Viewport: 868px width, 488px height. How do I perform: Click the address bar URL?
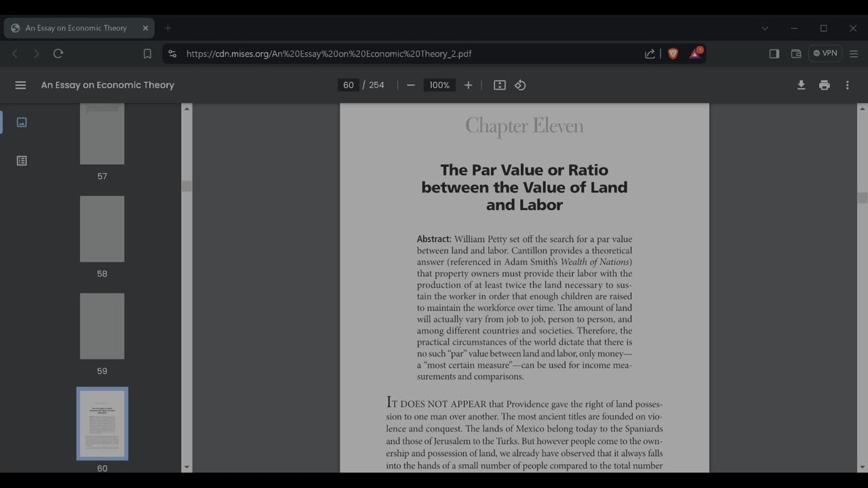click(x=329, y=54)
